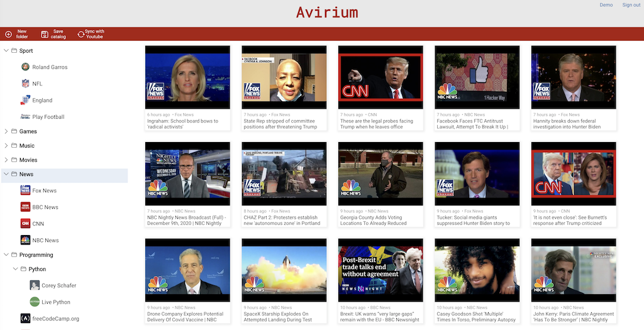Screen dimensions: 644x330
Task: Click the Demo link
Action: [x=606, y=5]
